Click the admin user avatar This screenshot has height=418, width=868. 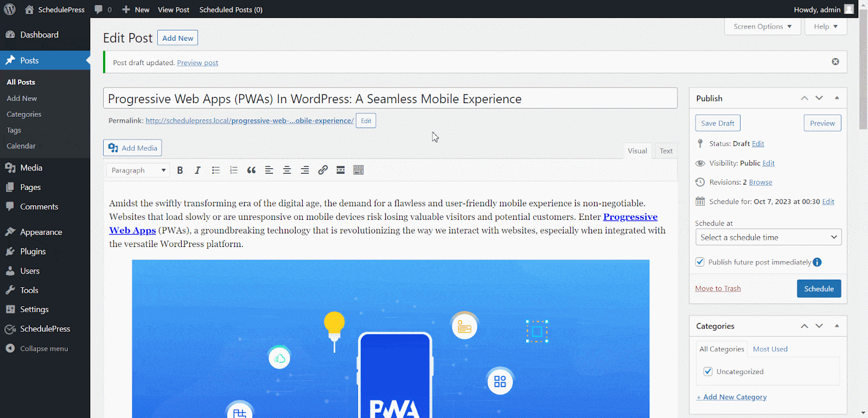849,9
